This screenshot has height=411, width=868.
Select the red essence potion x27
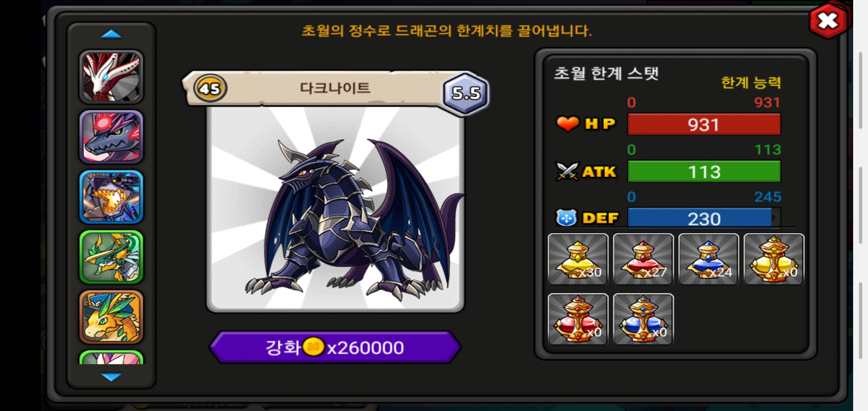[x=643, y=259]
